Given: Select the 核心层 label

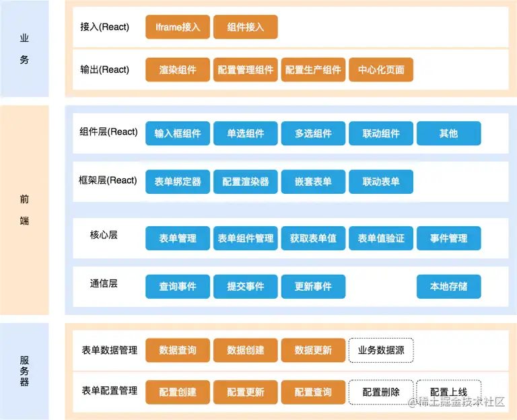Looking at the screenshot, I should 104,235.
